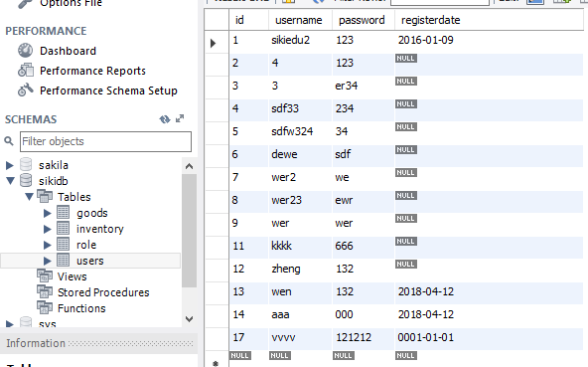
Task: Click into the Filter objects search box
Action: (x=105, y=141)
